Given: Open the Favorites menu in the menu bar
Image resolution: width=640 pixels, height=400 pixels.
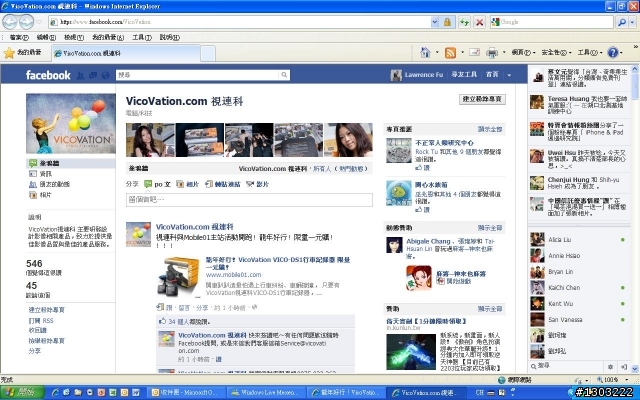Looking at the screenshot, I should pyautogui.click(x=108, y=37).
